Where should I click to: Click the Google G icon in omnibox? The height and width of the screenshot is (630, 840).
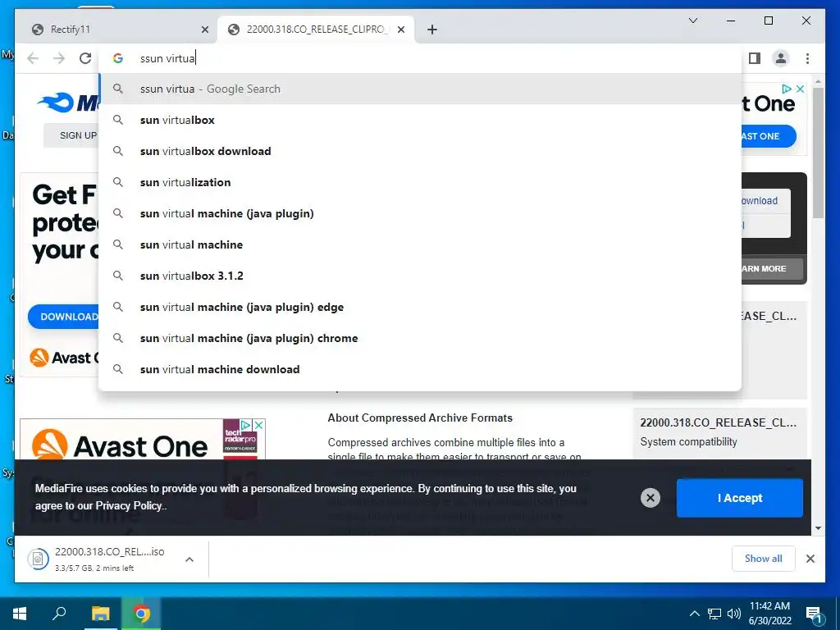pos(118,58)
